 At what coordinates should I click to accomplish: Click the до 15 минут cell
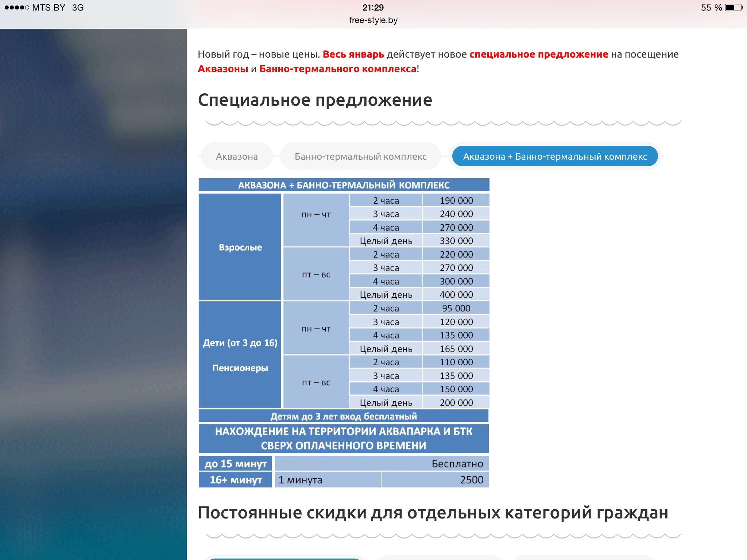[x=235, y=464]
